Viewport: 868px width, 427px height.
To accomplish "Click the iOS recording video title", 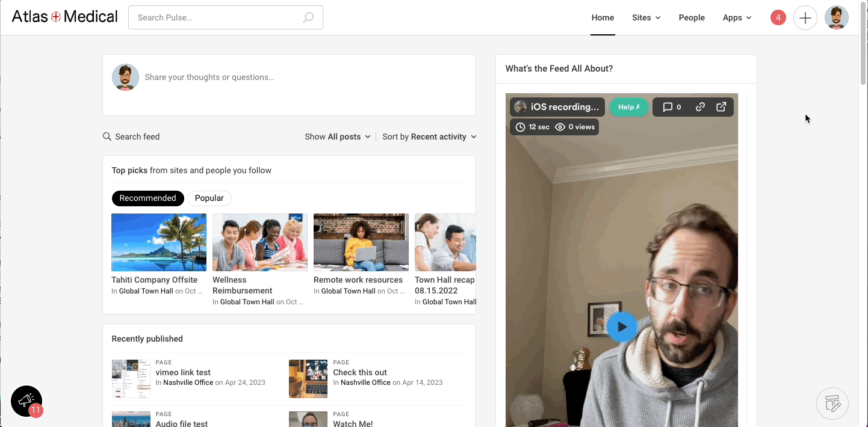I will click(x=565, y=107).
